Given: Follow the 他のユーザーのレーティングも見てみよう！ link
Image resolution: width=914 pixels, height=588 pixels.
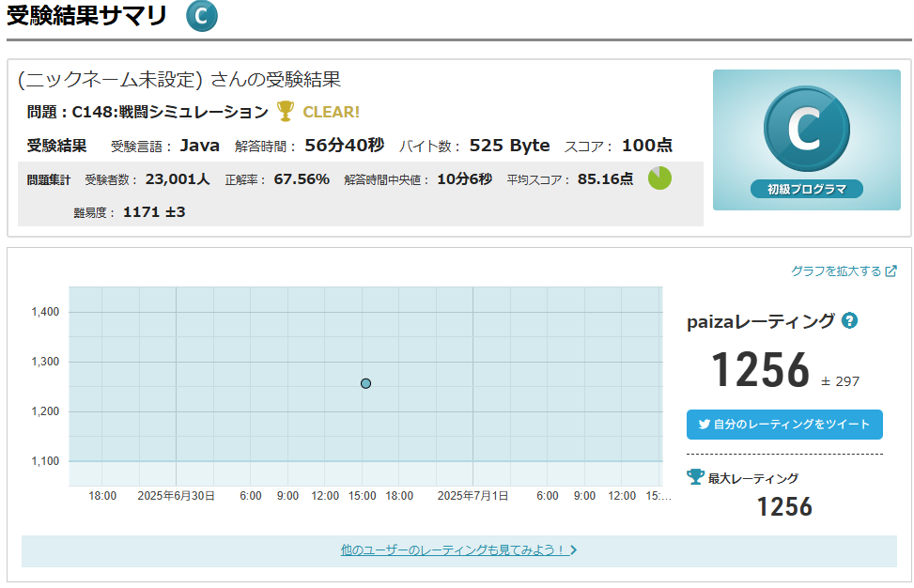Looking at the screenshot, I should pos(453,550).
